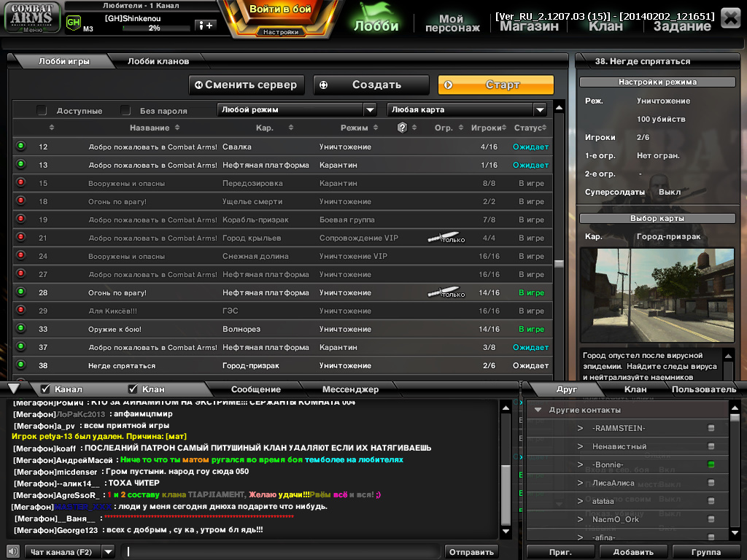Image resolution: width=747 pixels, height=560 pixels.
Task: Enable the Доступные filter checkbox
Action: point(42,111)
